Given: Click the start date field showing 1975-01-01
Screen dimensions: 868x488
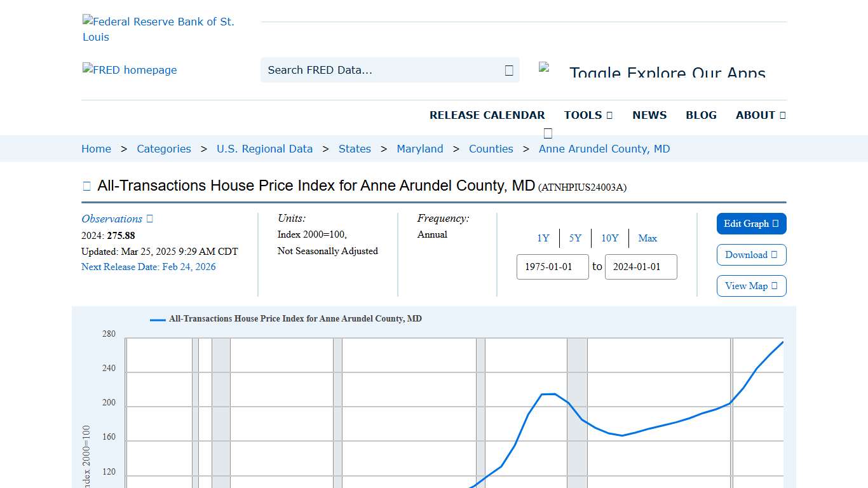Looking at the screenshot, I should coord(552,267).
